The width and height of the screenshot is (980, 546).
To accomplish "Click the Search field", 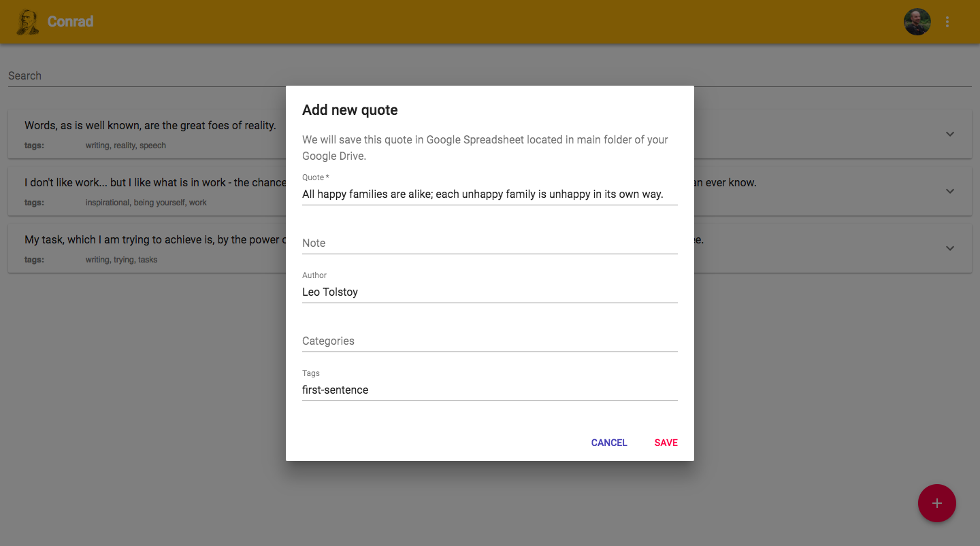I will [x=490, y=76].
